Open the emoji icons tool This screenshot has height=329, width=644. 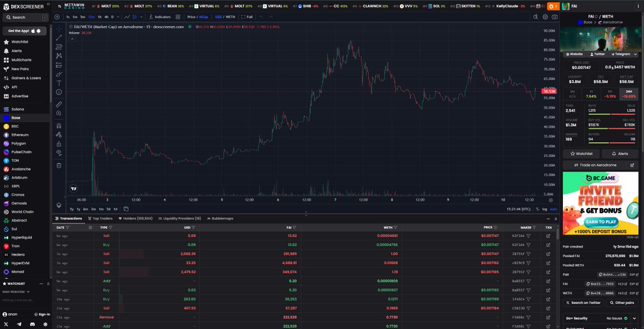pyautogui.click(x=59, y=92)
